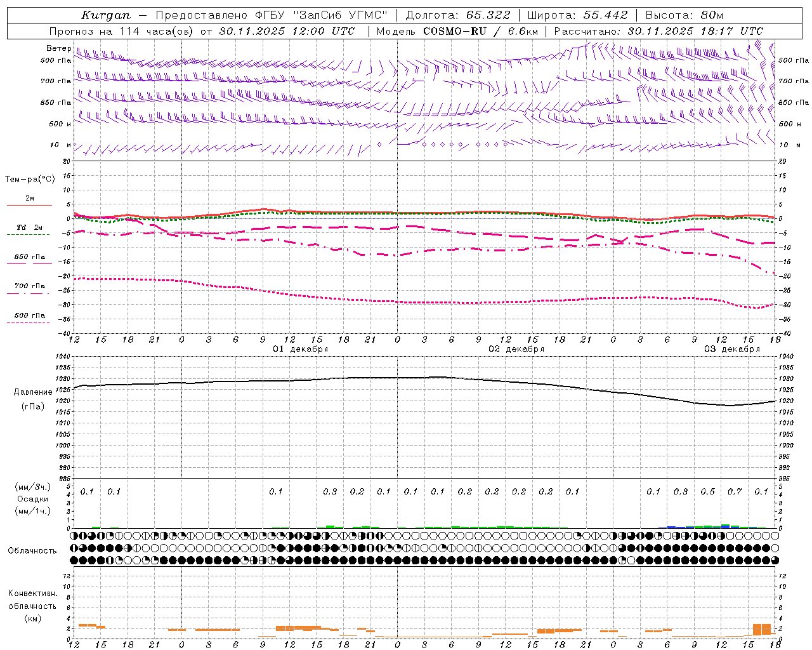Click the "Тем-ра(°C)" temperature panel label
Viewport: 812px width, 650px height.
[30, 180]
